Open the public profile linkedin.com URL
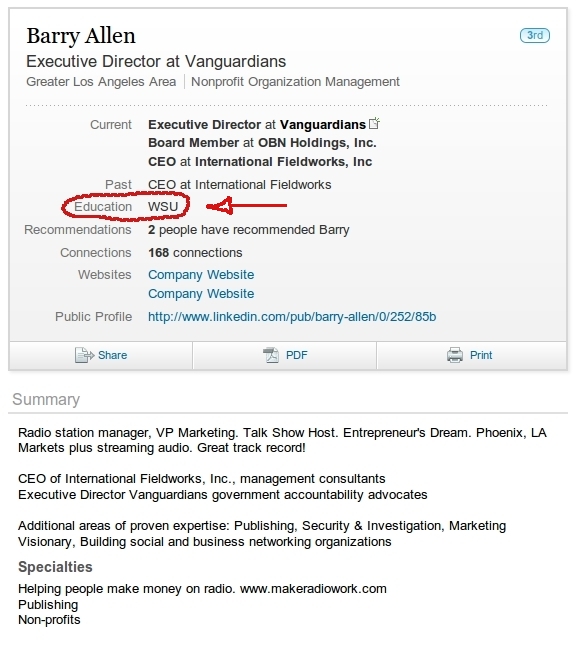The width and height of the screenshot is (583, 660). click(292, 317)
